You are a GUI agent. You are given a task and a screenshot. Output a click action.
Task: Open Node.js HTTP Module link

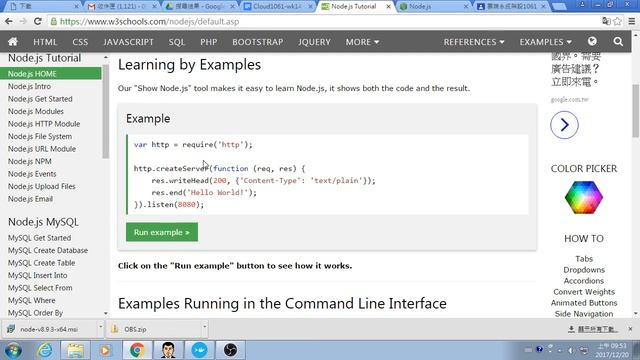[x=44, y=124]
